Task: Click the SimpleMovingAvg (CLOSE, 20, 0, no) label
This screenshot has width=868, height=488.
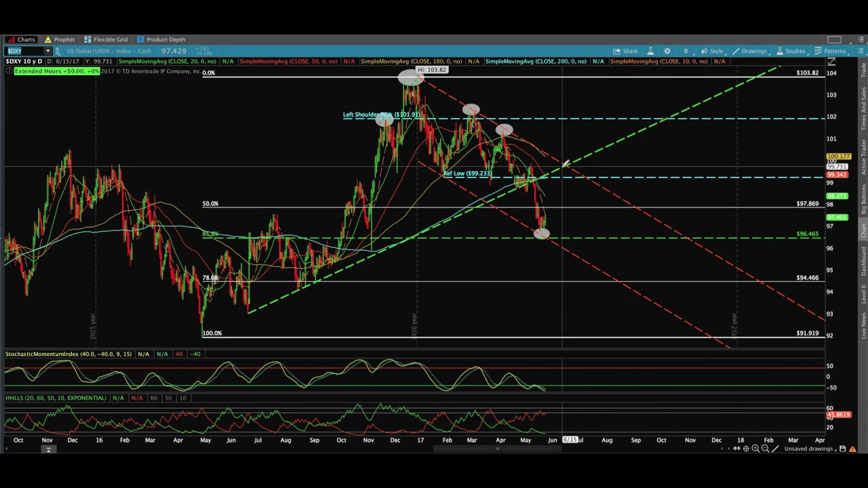Action: tap(167, 62)
